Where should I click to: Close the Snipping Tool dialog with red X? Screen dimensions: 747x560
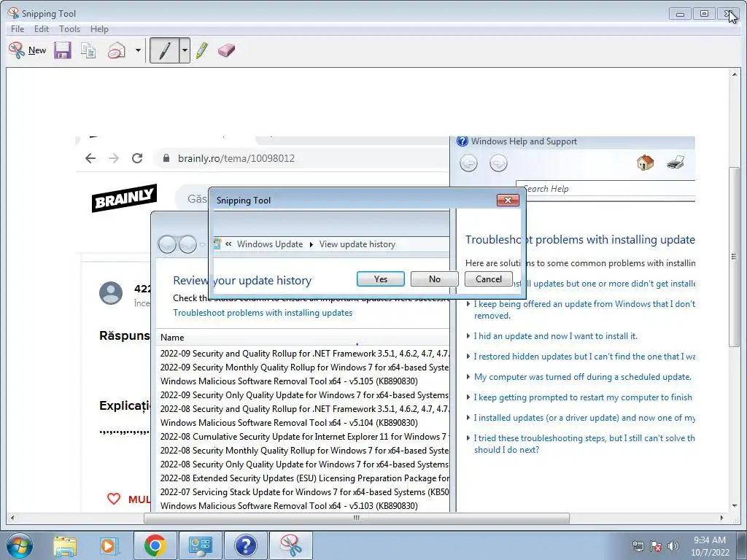[508, 200]
